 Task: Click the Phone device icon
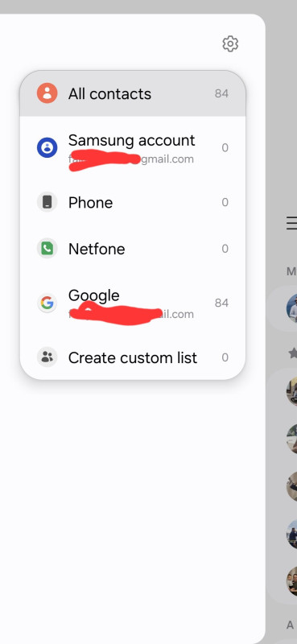(x=47, y=202)
